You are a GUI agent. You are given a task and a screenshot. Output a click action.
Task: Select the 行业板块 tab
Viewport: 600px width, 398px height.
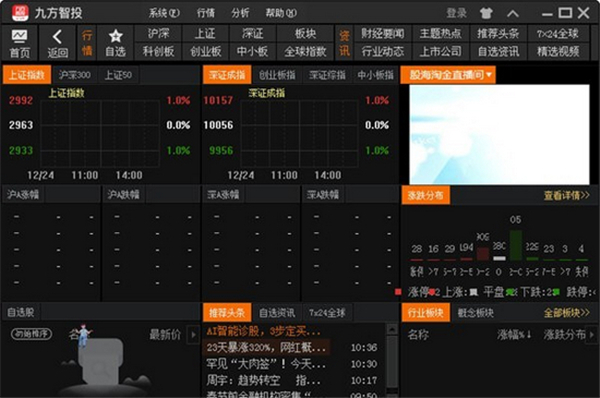coord(426,313)
